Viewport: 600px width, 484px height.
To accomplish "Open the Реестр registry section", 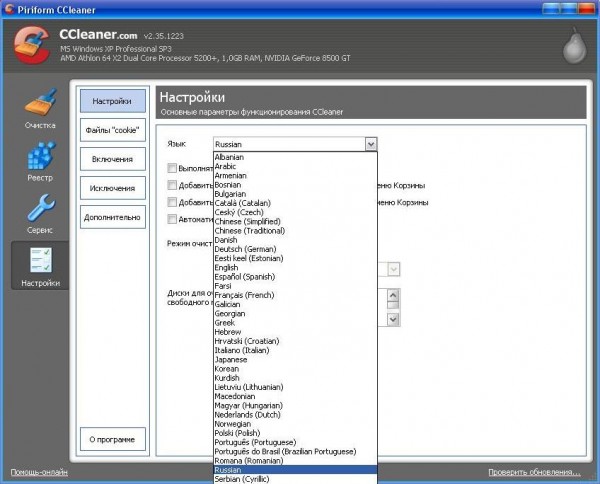I will point(40,161).
